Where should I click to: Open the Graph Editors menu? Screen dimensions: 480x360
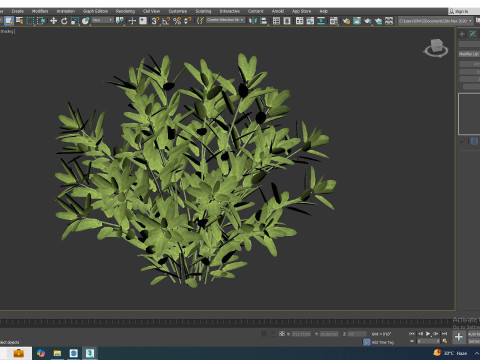[95, 11]
